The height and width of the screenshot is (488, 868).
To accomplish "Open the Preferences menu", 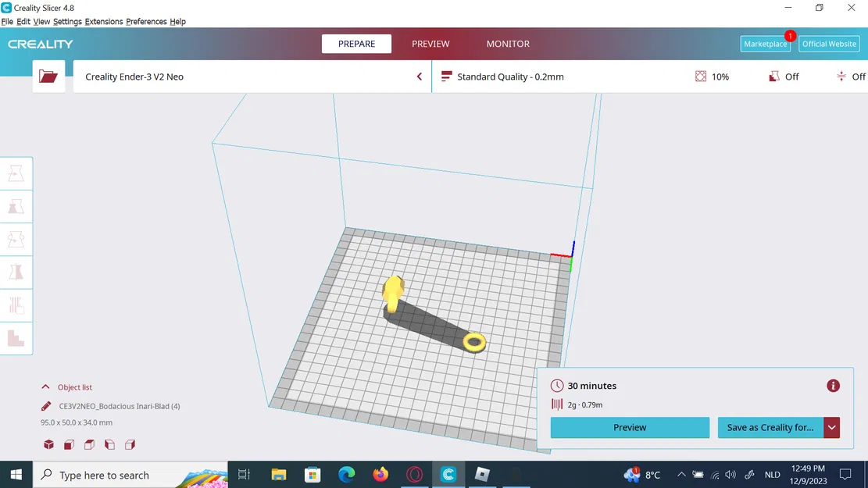I will pyautogui.click(x=146, y=22).
